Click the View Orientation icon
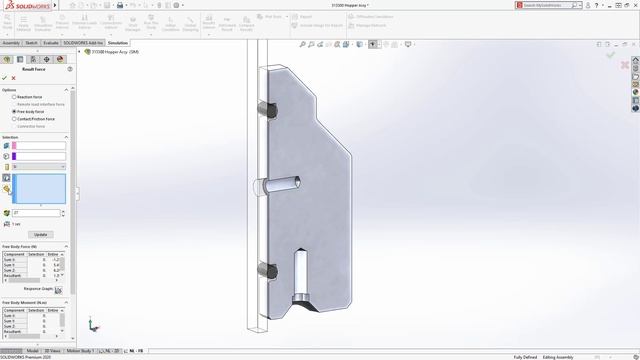640x360 pixels. click(x=346, y=44)
